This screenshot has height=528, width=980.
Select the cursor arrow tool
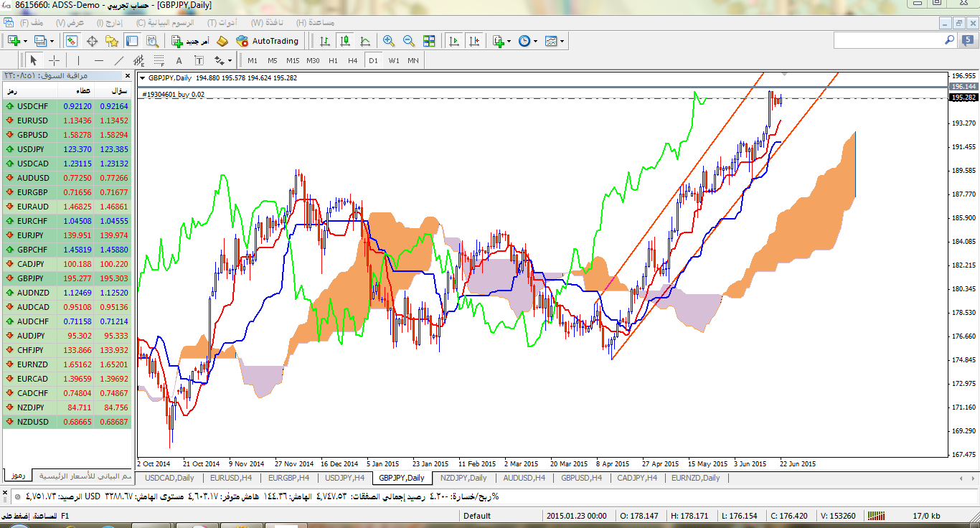coord(34,60)
